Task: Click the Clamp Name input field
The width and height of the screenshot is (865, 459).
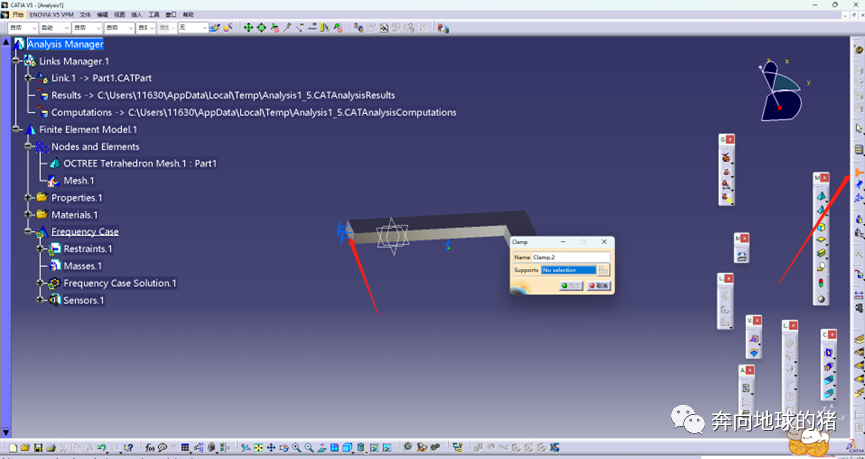Action: click(x=570, y=257)
